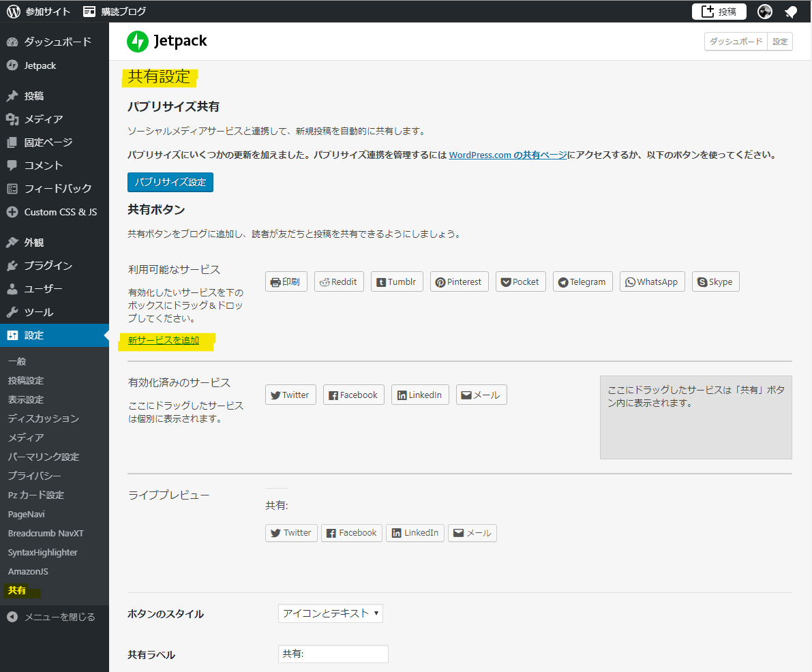Select the 印刷 print service button

[286, 281]
